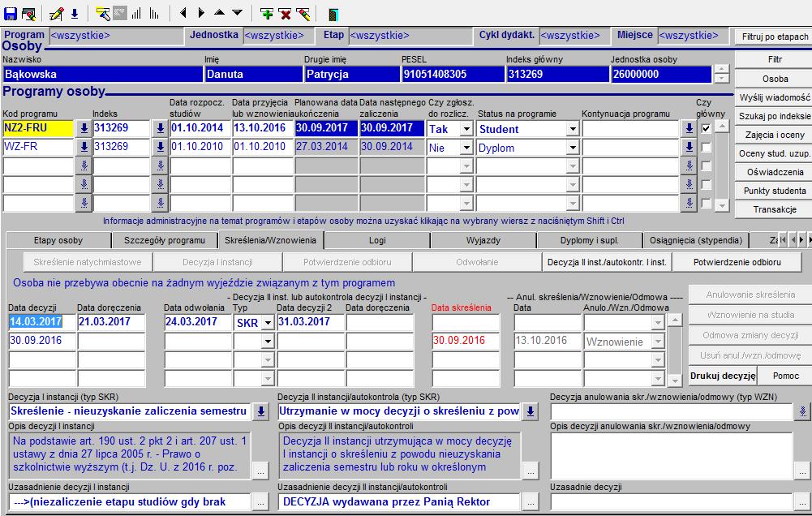812x516 pixels.
Task: Open Czy zgłosz. dropdown showing Nie
Action: (x=466, y=148)
